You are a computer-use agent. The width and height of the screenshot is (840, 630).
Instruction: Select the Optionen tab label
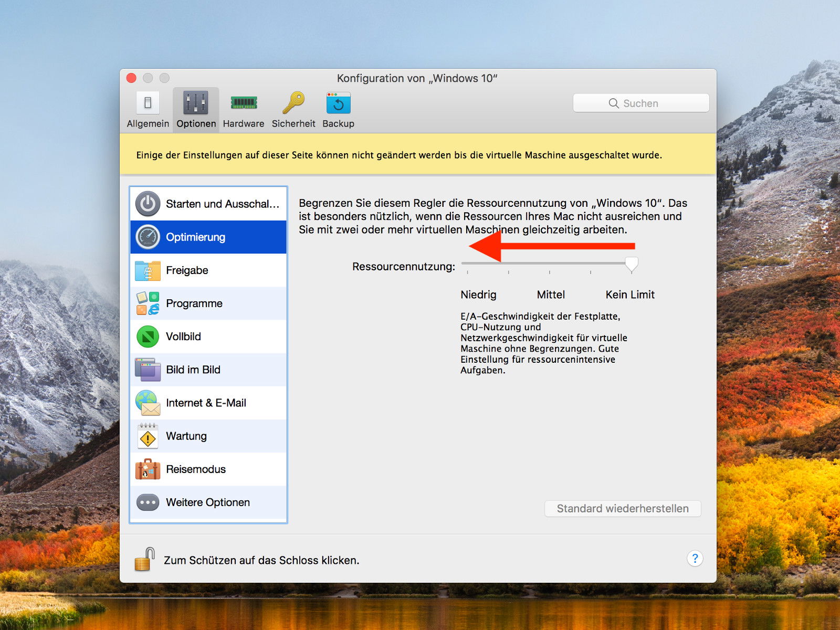tap(196, 124)
